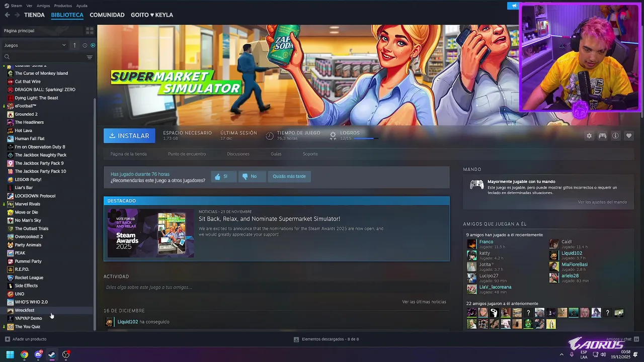Screen dimensions: 644x362
Task: Select UNO in library list
Action: [19, 294]
